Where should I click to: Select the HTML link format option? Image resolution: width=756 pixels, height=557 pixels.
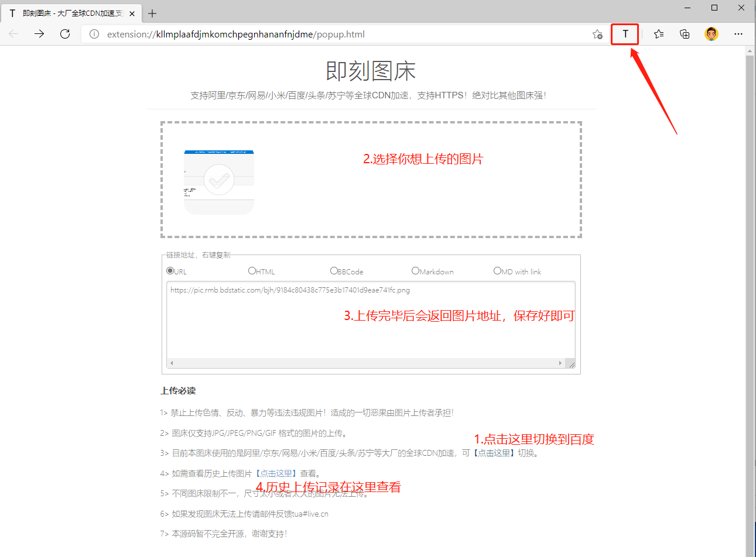pos(252,271)
